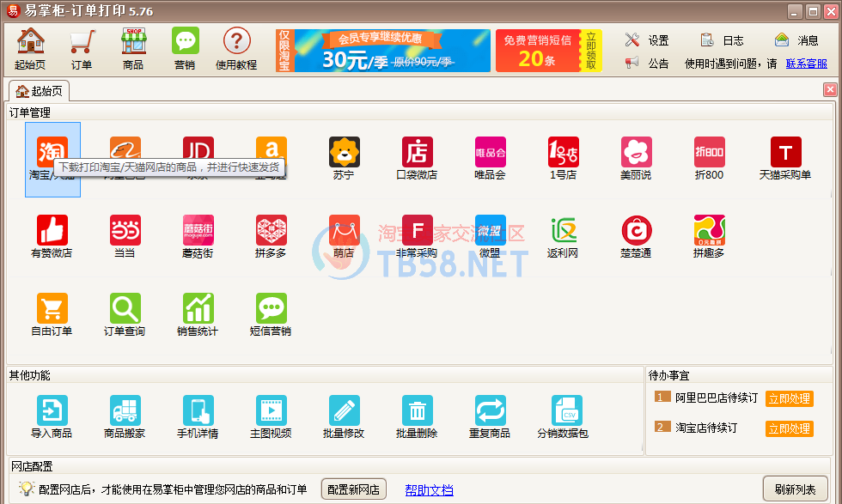Viewport: 842px width, 504px height.
Task: Launch 批量删除 batch delete
Action: coord(418,417)
